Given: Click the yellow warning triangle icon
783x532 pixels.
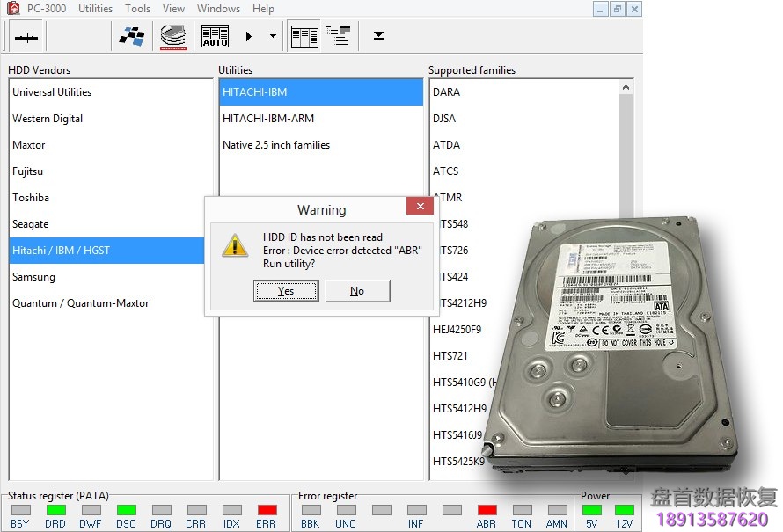Looking at the screenshot, I should [x=235, y=245].
